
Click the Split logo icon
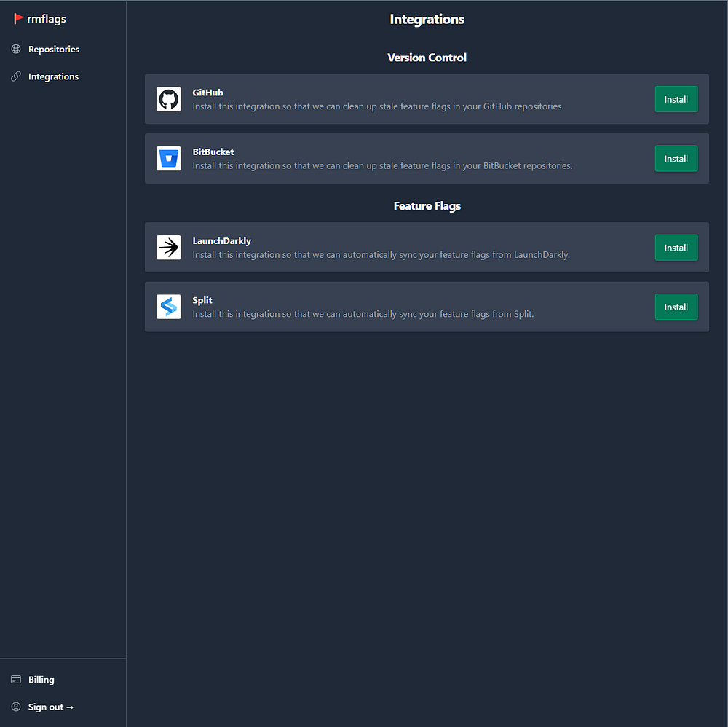click(x=169, y=307)
